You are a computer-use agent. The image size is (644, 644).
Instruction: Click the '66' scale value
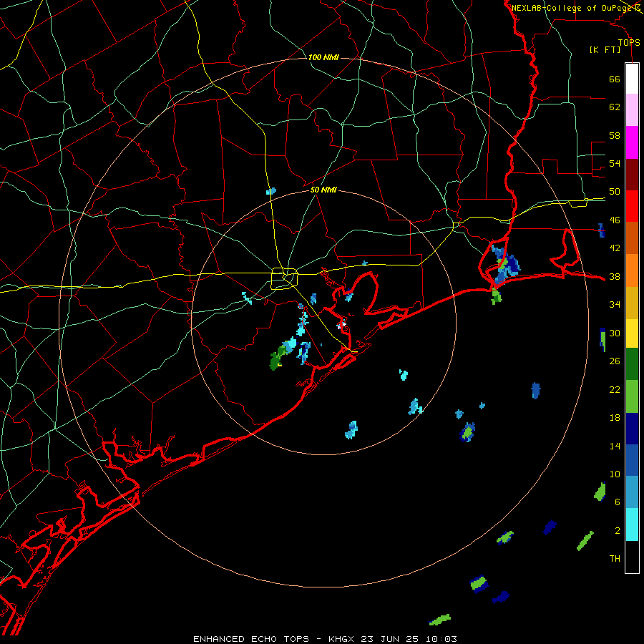(615, 79)
